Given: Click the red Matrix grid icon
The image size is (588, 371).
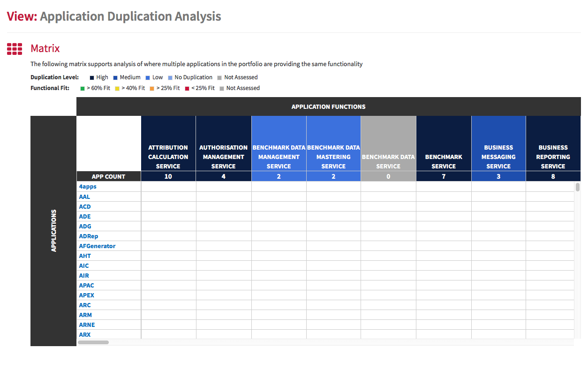Looking at the screenshot, I should [15, 49].
